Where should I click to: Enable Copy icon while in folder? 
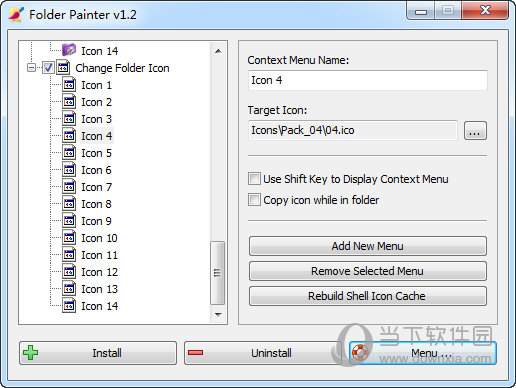point(254,200)
